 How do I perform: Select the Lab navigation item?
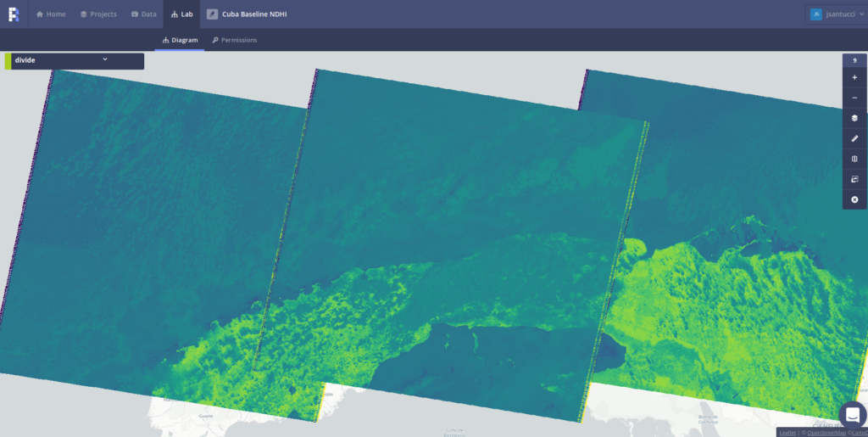click(x=181, y=14)
